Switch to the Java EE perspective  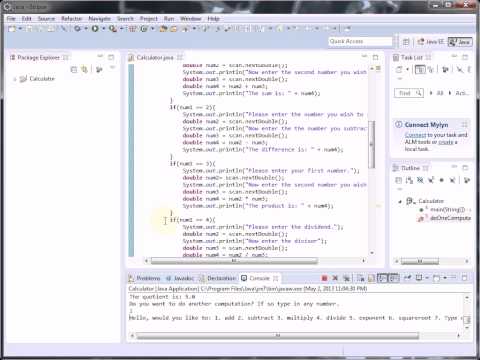coord(430,42)
